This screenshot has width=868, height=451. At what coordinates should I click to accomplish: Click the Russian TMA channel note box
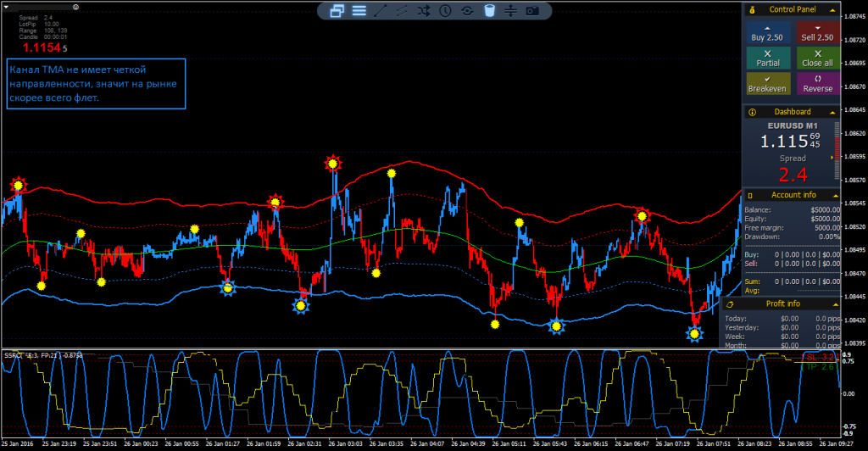tap(95, 83)
